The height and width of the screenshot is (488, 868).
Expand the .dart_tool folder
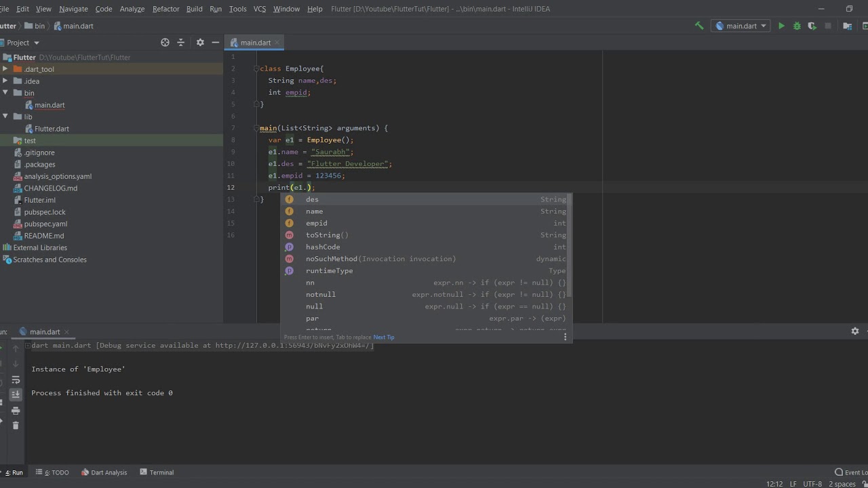click(x=5, y=69)
